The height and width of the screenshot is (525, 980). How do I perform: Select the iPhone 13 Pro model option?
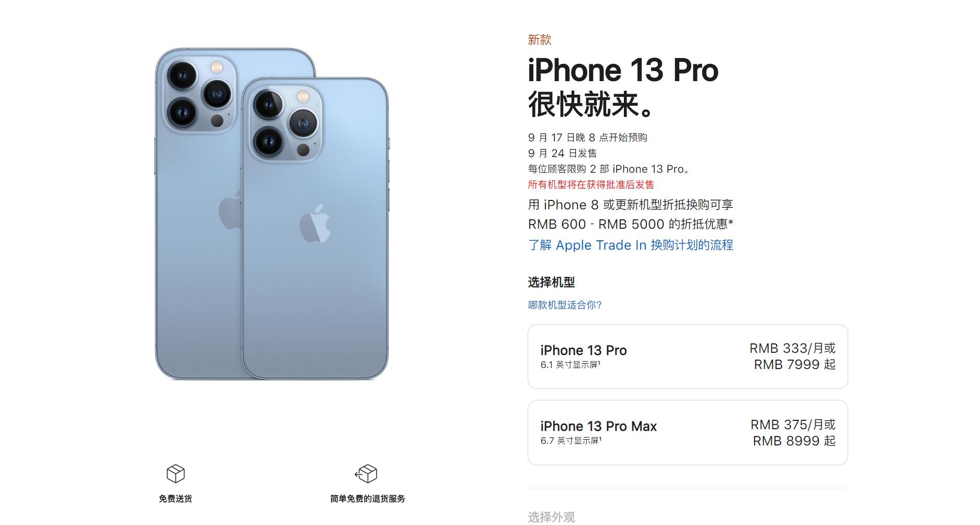pyautogui.click(x=688, y=356)
